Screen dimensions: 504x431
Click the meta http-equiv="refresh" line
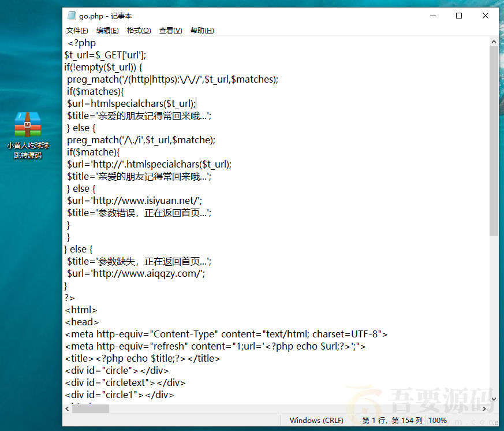215,347
